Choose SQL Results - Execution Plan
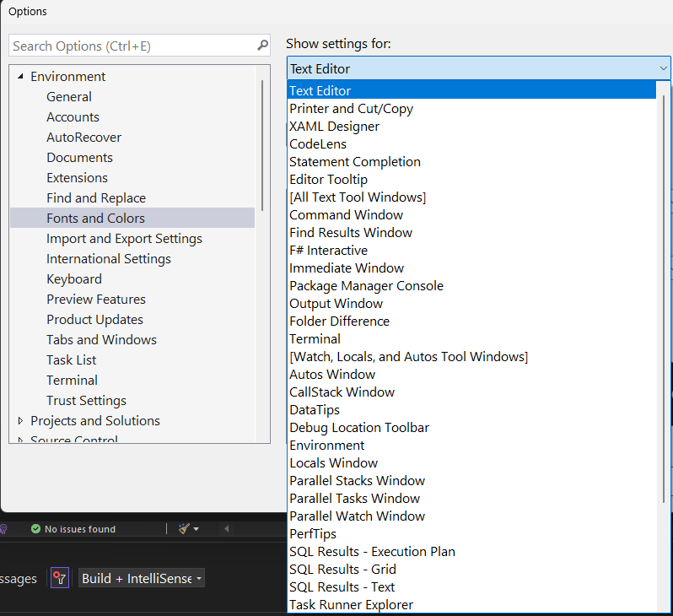 point(471,551)
